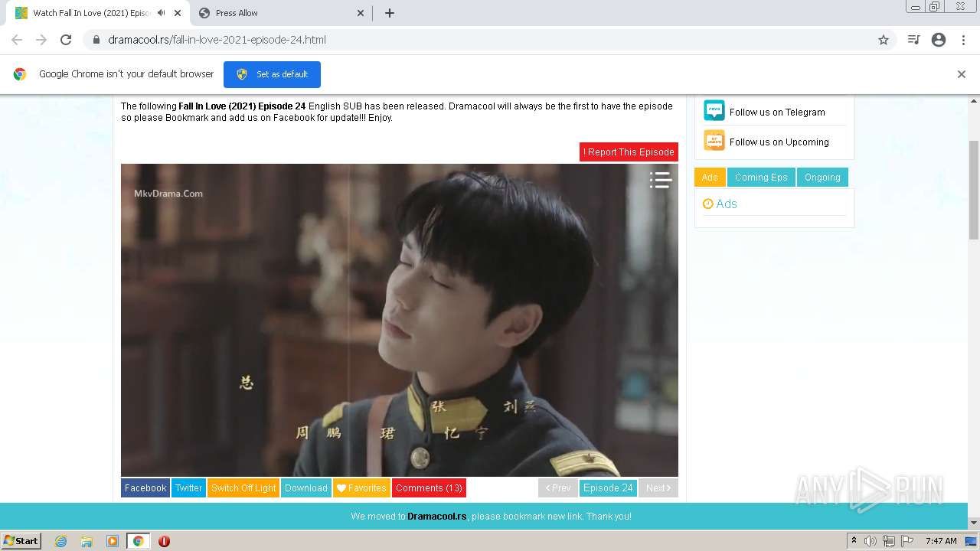Dismiss the default browser notification bar
The width and height of the screenshot is (980, 551).
click(x=962, y=74)
